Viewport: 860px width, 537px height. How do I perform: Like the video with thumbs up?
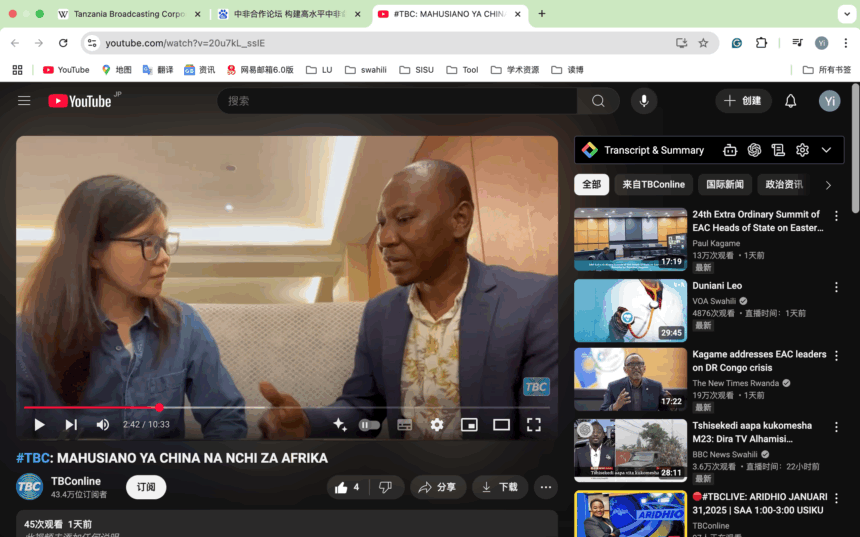[348, 487]
